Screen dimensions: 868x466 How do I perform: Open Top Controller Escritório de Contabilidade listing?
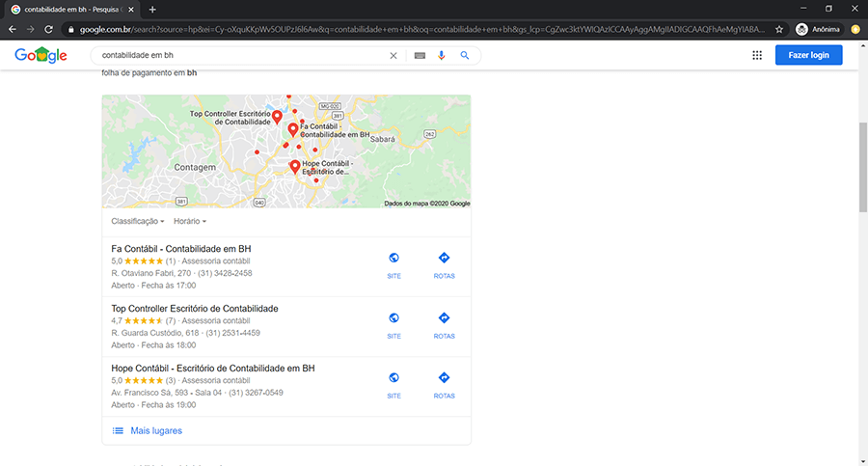click(x=194, y=309)
